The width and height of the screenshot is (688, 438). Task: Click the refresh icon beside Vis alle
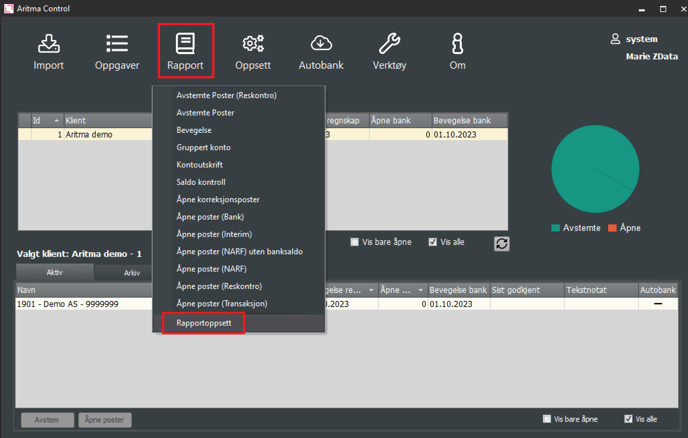tap(502, 243)
